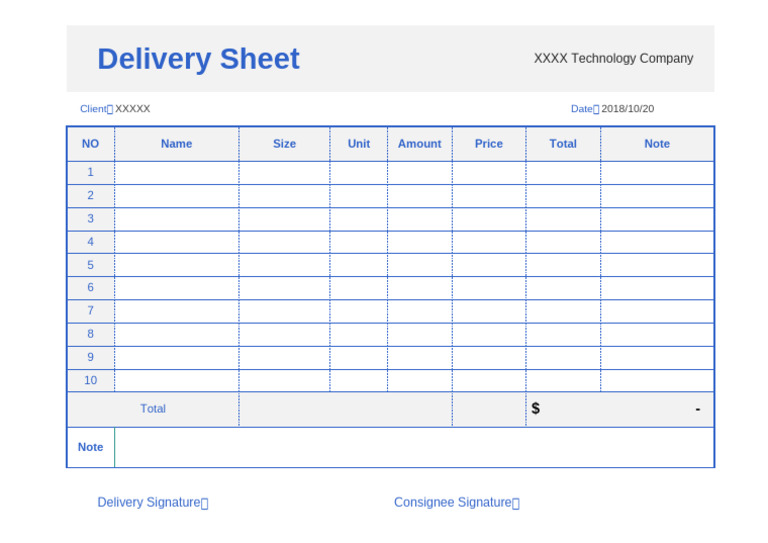Click the 'Note' column header

tap(657, 144)
